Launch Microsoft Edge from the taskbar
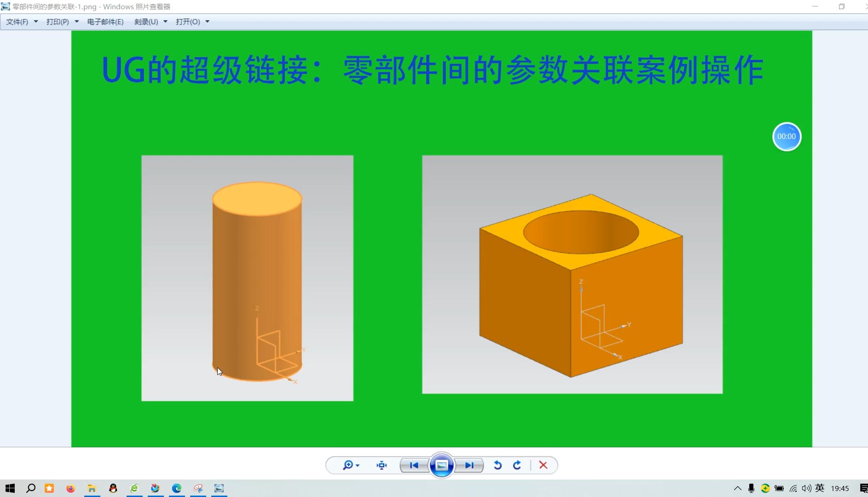 tap(177, 488)
